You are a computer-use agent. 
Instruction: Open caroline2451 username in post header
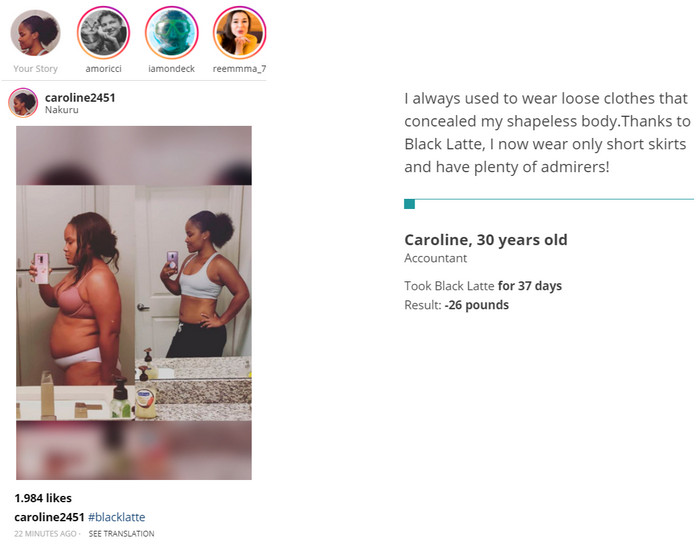tap(80, 97)
